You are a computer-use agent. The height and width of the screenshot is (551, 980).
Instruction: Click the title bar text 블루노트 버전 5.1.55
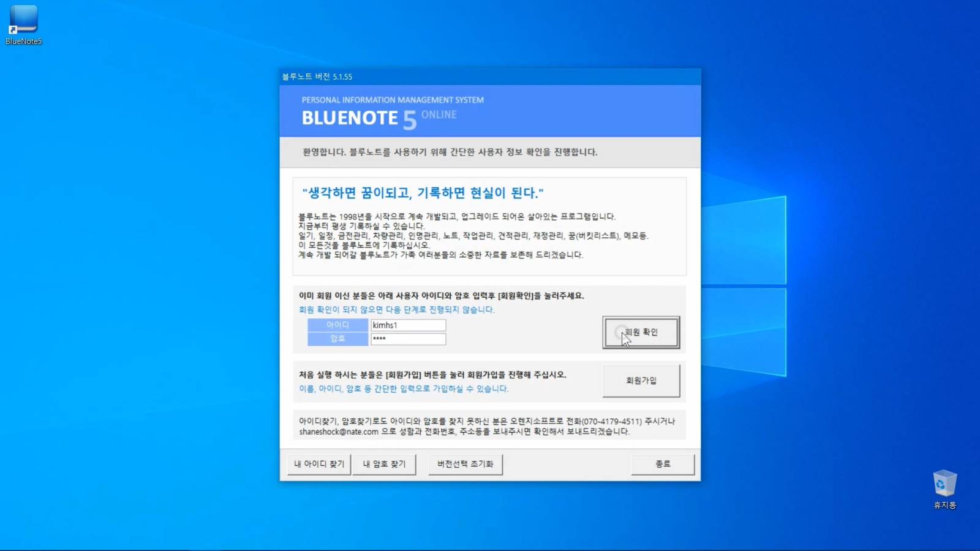point(317,77)
